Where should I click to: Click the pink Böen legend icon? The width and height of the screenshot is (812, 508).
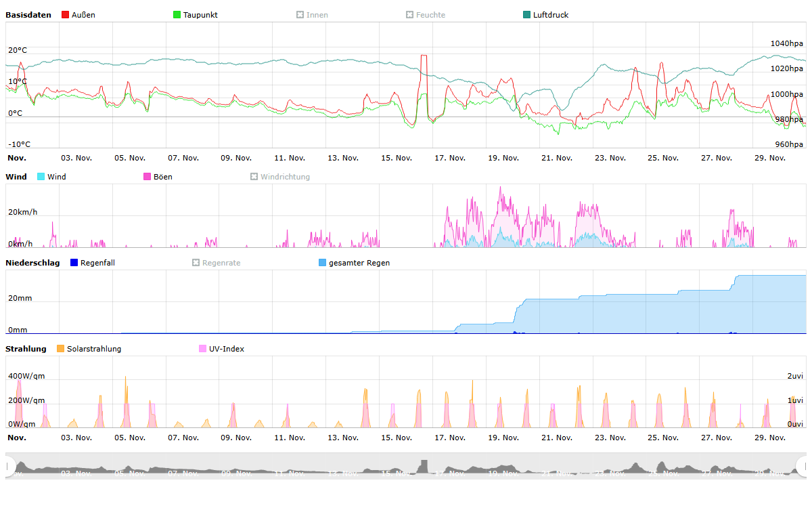[148, 177]
